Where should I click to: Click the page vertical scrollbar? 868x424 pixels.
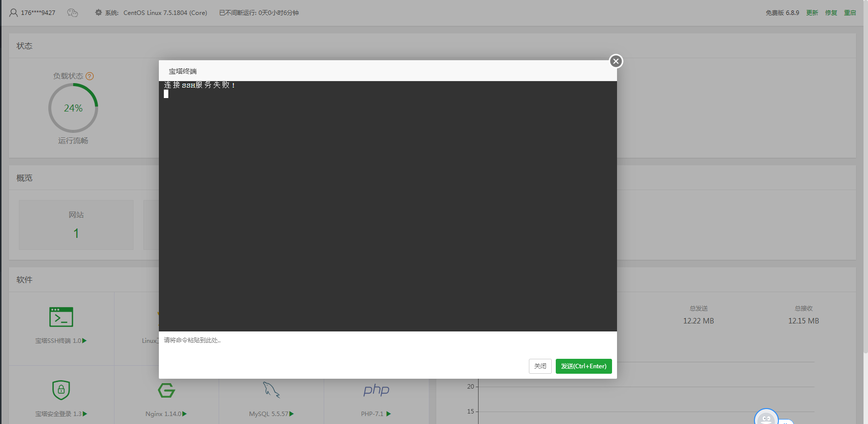(866, 177)
